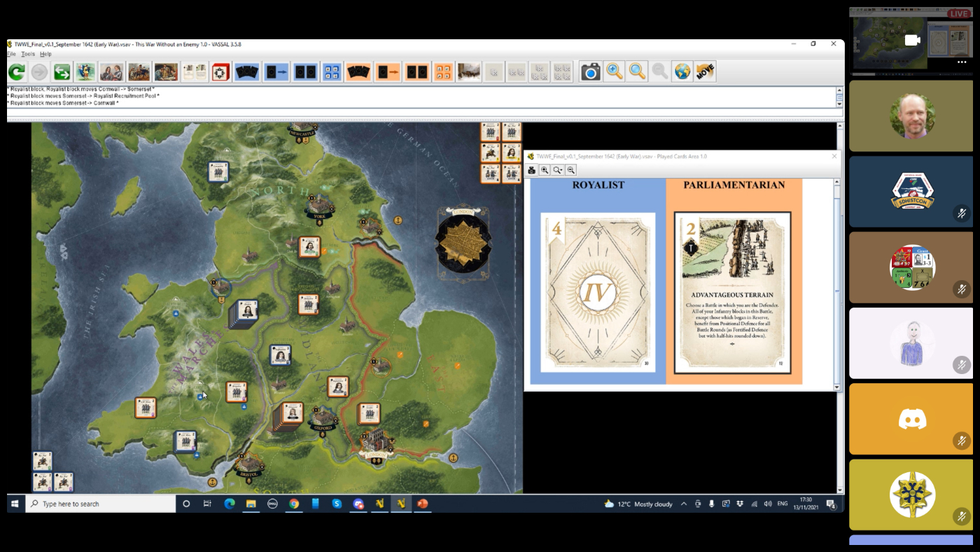Click zoom select button in Played Cards Area
This screenshot has height=552, width=980.
[558, 170]
